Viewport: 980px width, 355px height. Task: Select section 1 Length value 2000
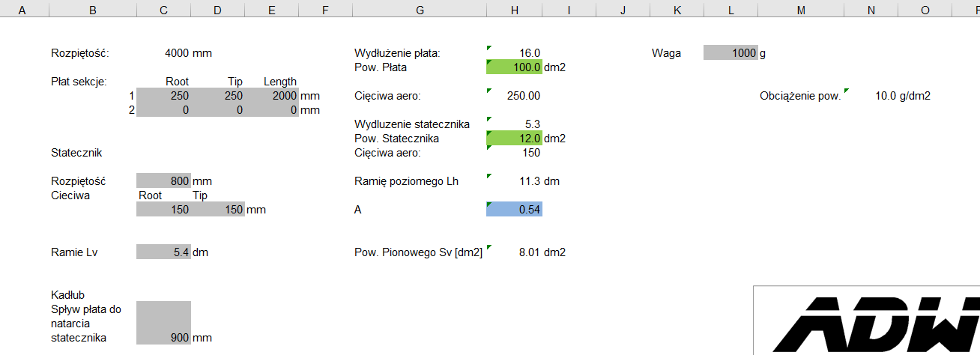coord(272,96)
